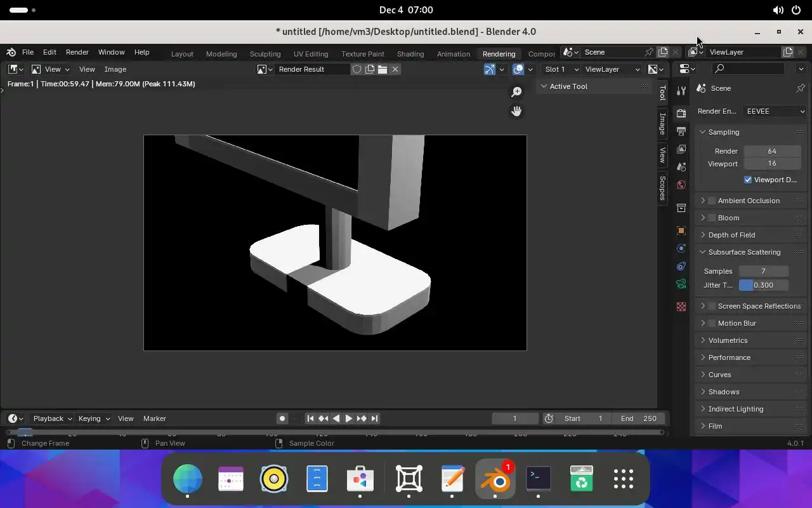
Task: Open the Slot 1 dropdown
Action: tap(561, 69)
